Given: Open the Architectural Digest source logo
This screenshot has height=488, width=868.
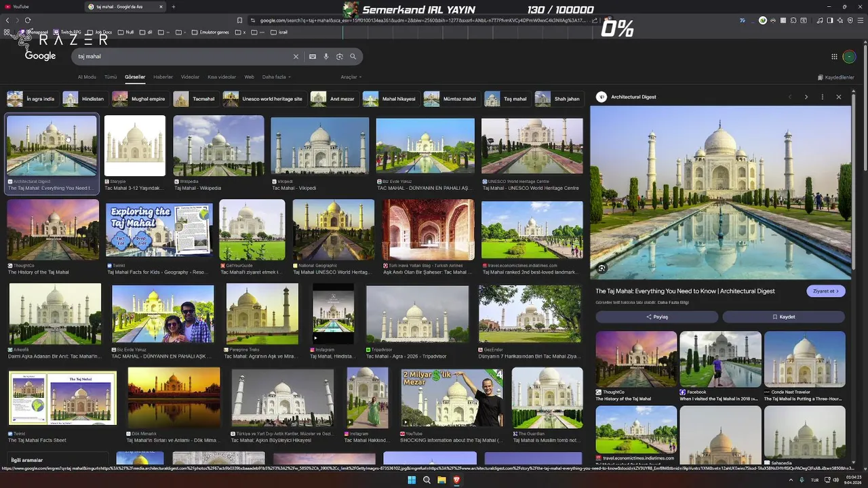Looking at the screenshot, I should (x=601, y=97).
